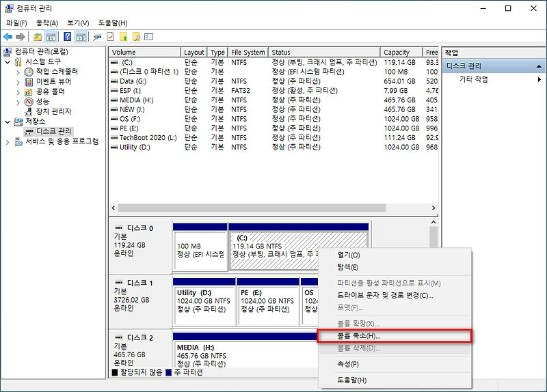Expand the 성능 node arrow
Viewport: 547px width, 392px height.
(x=18, y=102)
